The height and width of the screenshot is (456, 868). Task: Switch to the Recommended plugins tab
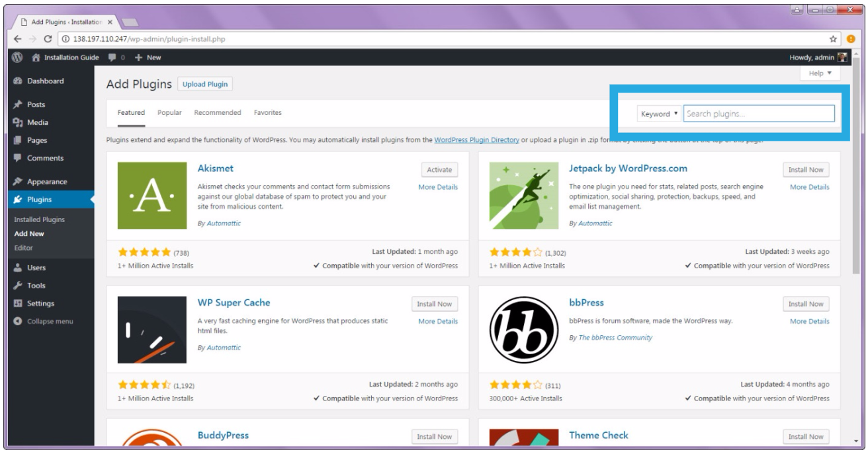pos(217,113)
